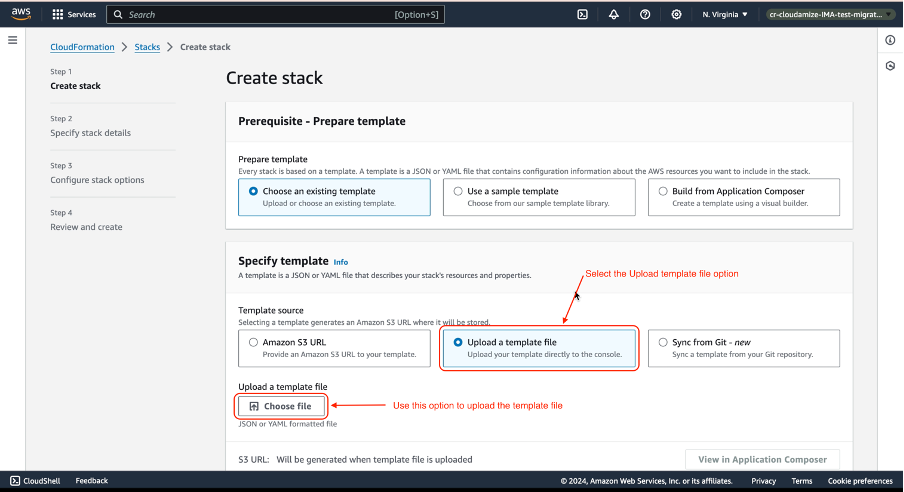Open the info panel icon at right
904x492 pixels.
tap(890, 41)
